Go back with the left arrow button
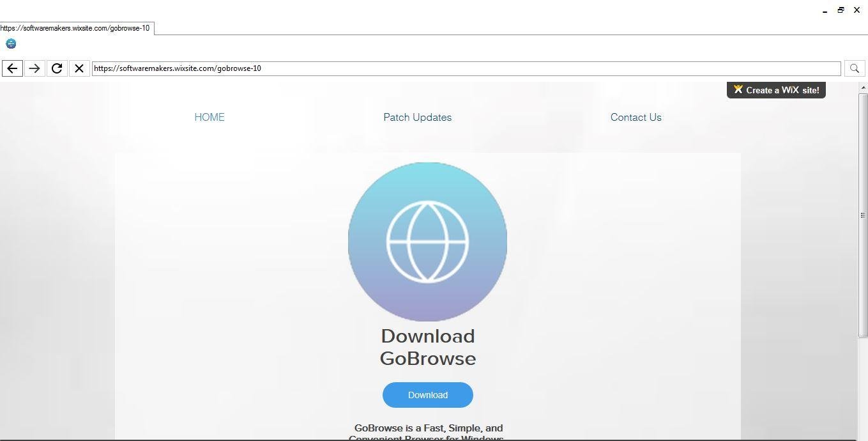The width and height of the screenshot is (868, 441). [x=12, y=68]
